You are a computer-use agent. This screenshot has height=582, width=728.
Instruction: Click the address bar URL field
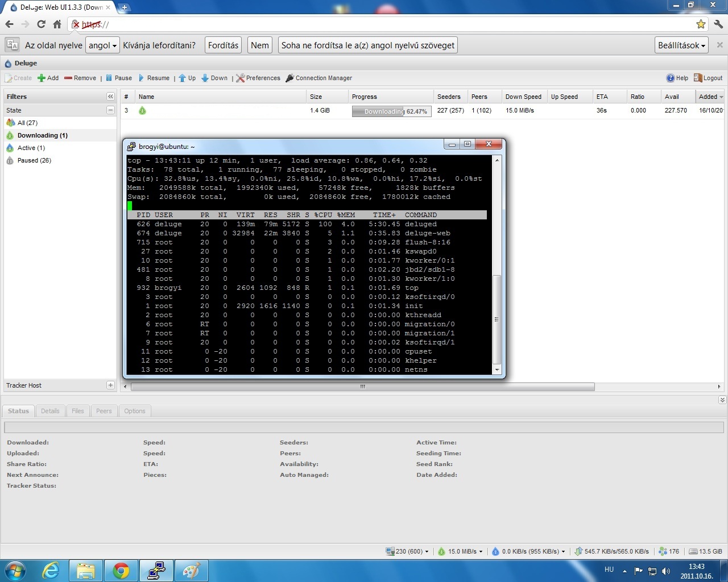click(387, 24)
